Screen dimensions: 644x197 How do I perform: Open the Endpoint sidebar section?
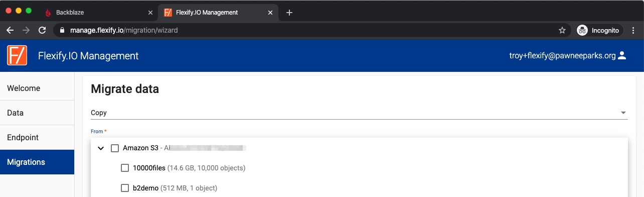(x=37, y=137)
